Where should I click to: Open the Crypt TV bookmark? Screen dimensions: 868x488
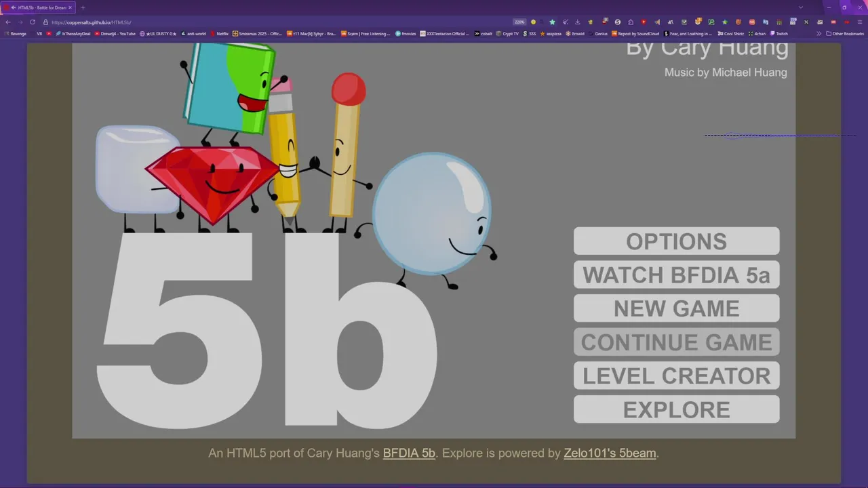(x=507, y=33)
